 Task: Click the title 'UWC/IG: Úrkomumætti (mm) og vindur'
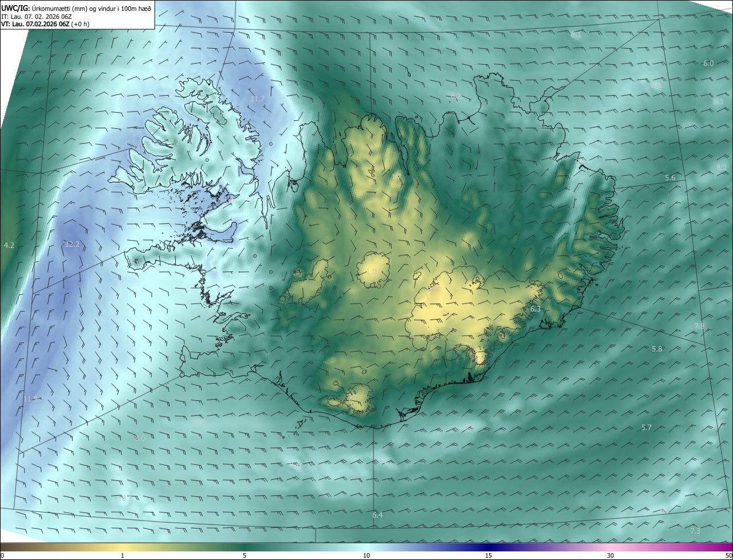pyautogui.click(x=76, y=8)
